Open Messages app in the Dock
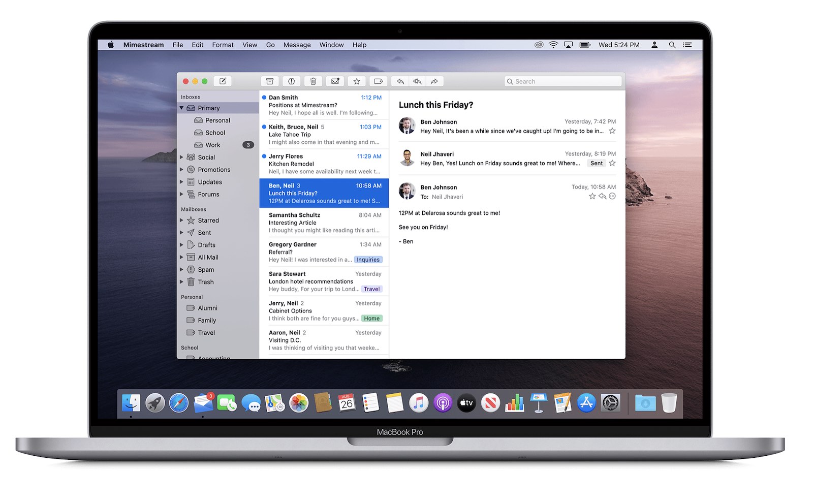 [251, 403]
